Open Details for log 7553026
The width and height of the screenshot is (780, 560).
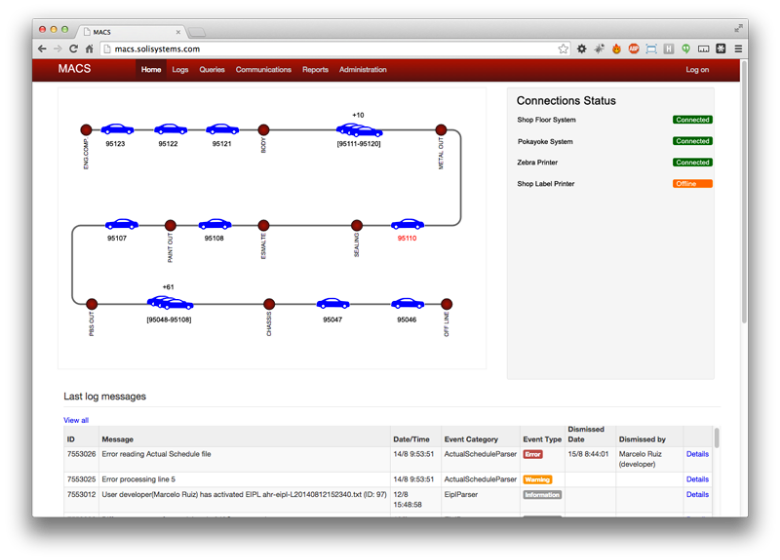pyautogui.click(x=697, y=454)
